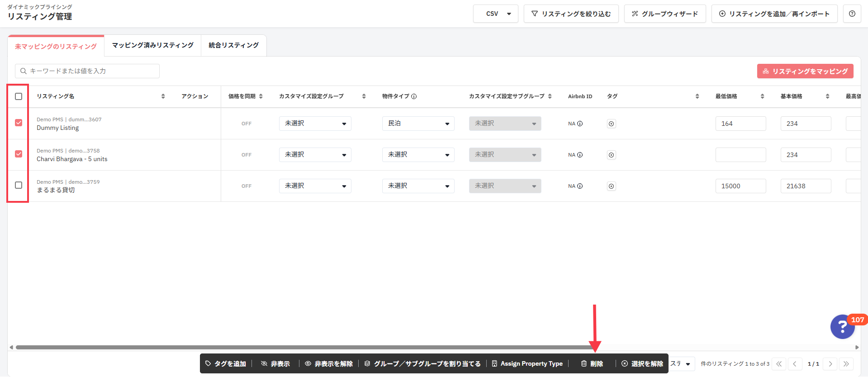
Task: Uncheck the Charvi Bhargava - 5 units checkbox
Action: point(19,154)
